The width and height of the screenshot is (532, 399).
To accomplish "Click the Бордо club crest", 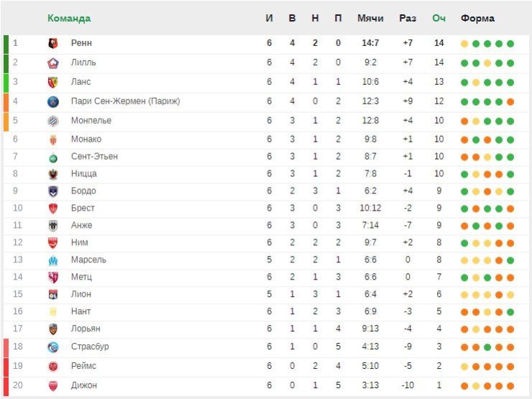I will click(x=53, y=191).
